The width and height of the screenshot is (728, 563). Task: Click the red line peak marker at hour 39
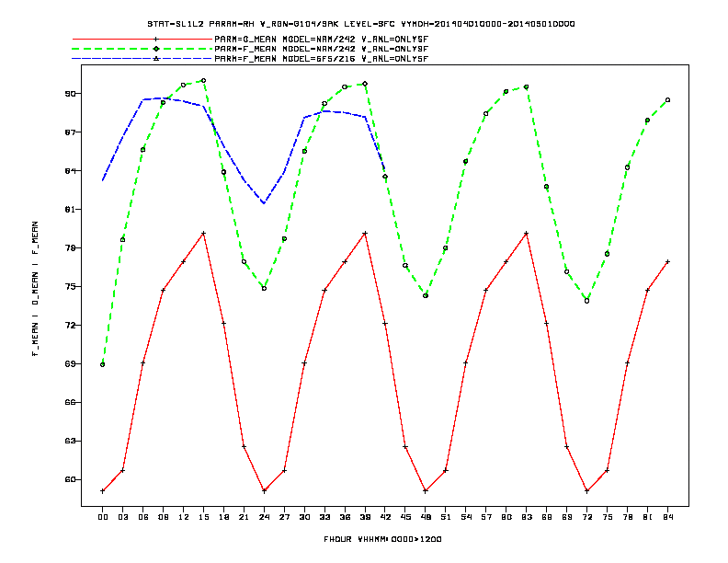[x=365, y=233]
